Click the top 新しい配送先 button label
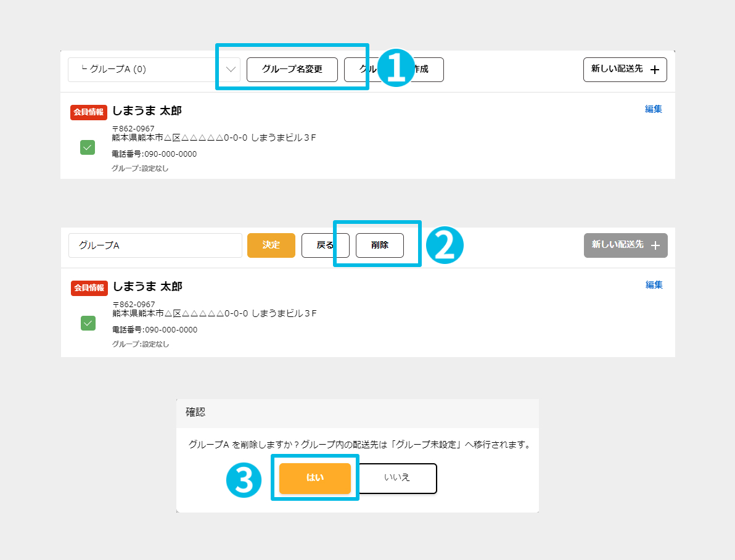 click(617, 69)
